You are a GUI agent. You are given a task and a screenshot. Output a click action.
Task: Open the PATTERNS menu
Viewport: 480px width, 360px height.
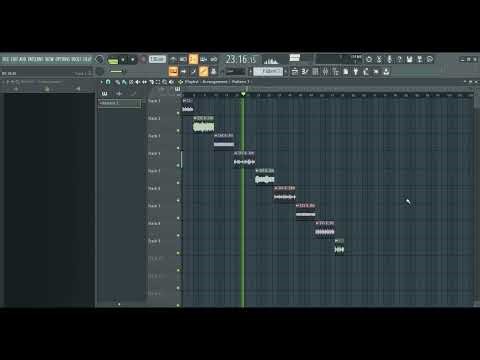35,59
